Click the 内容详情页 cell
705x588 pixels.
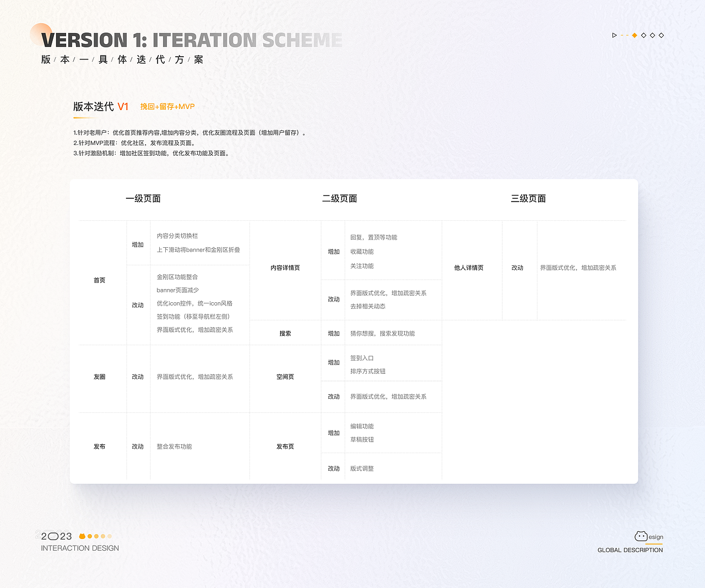click(285, 268)
